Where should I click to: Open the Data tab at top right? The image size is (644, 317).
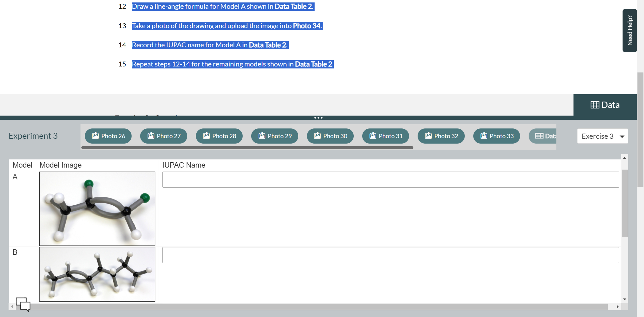click(605, 105)
